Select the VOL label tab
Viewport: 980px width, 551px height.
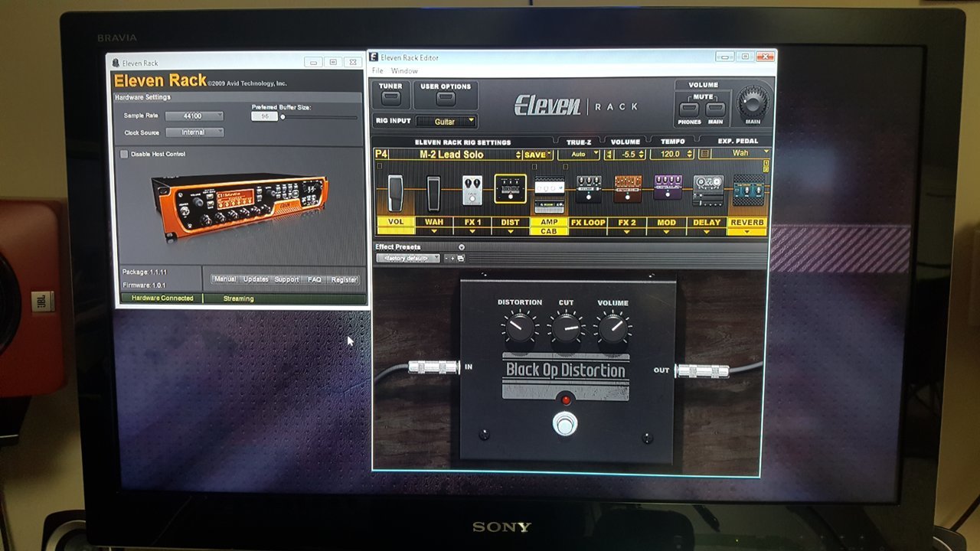[395, 222]
